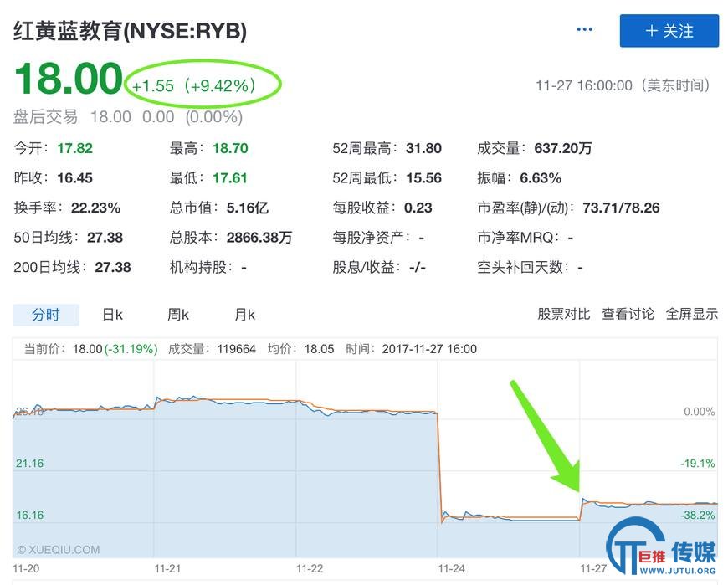Screen dimensions: 728x585
Task: Click the 最高 value 18.70
Action: click(230, 149)
